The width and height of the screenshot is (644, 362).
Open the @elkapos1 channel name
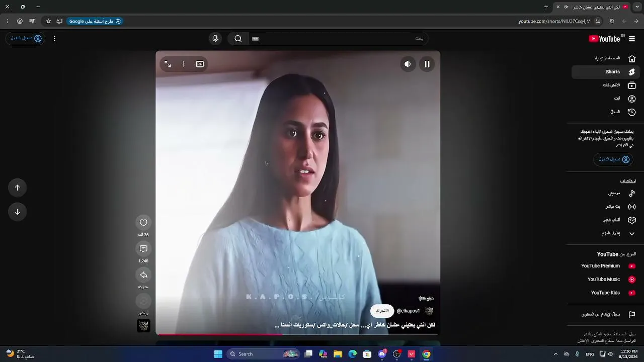coord(408,311)
